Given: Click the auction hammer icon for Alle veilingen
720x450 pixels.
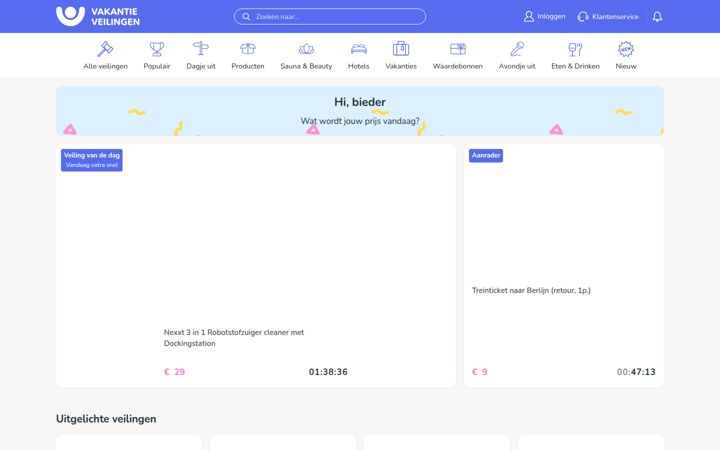Looking at the screenshot, I should [105, 49].
